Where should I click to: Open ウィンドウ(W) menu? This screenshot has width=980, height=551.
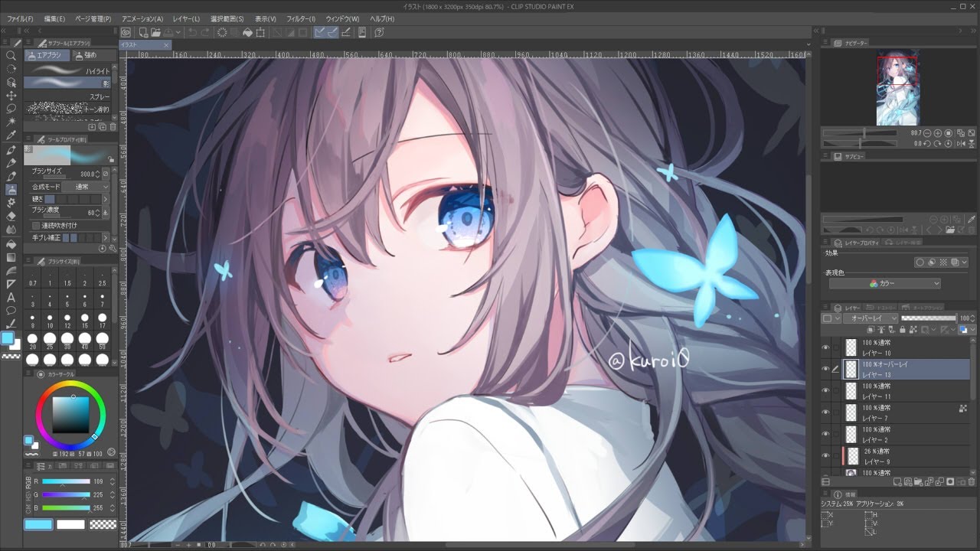pyautogui.click(x=343, y=18)
